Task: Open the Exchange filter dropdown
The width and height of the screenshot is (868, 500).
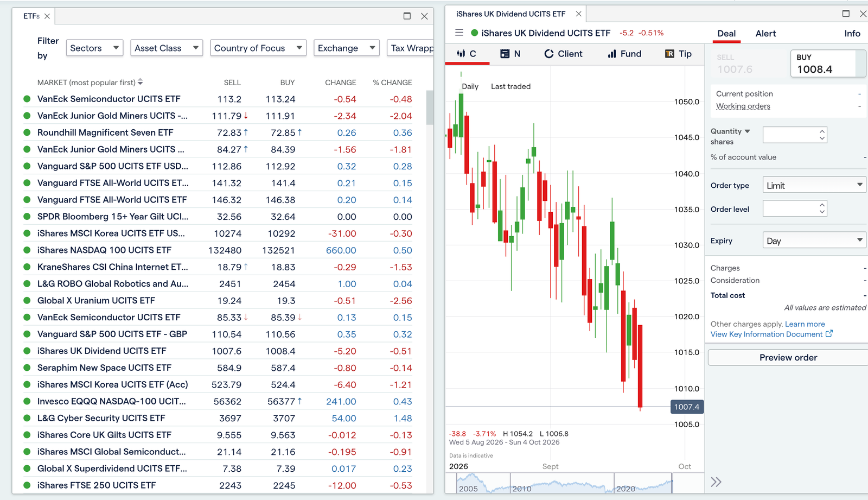Action: point(346,48)
